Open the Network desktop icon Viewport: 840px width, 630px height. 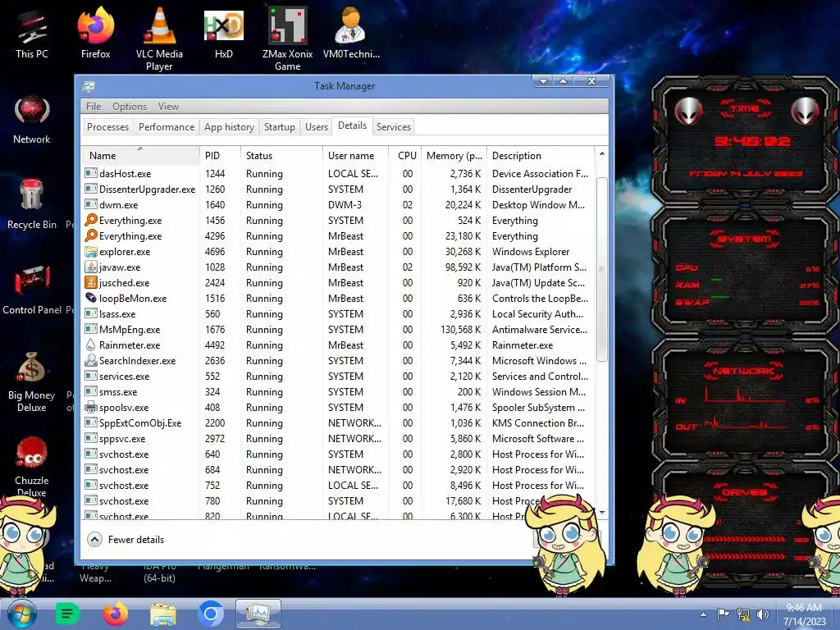click(32, 120)
